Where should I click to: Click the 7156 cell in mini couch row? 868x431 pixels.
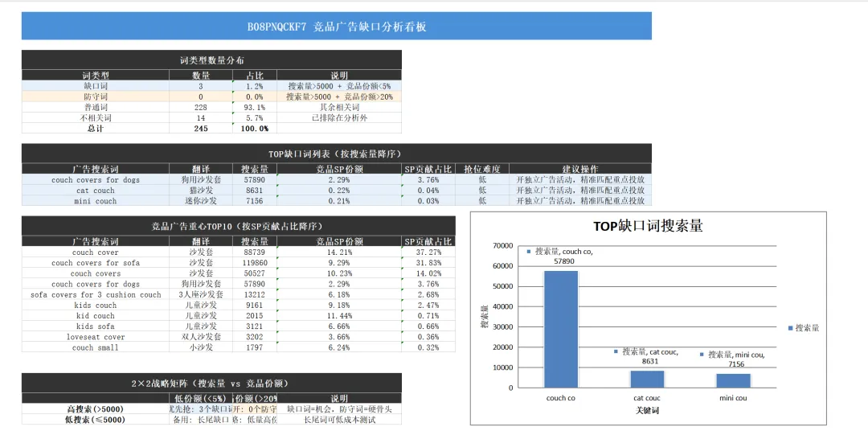tap(255, 200)
